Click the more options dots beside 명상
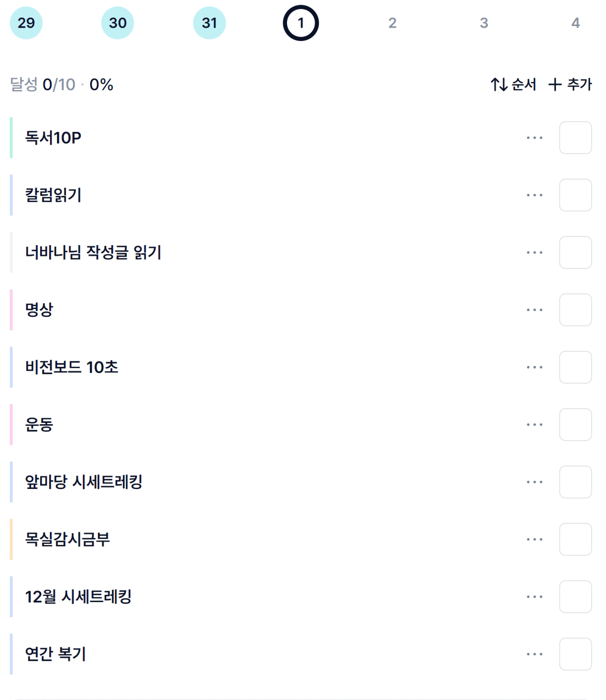The width and height of the screenshot is (606, 700). pyautogui.click(x=534, y=310)
